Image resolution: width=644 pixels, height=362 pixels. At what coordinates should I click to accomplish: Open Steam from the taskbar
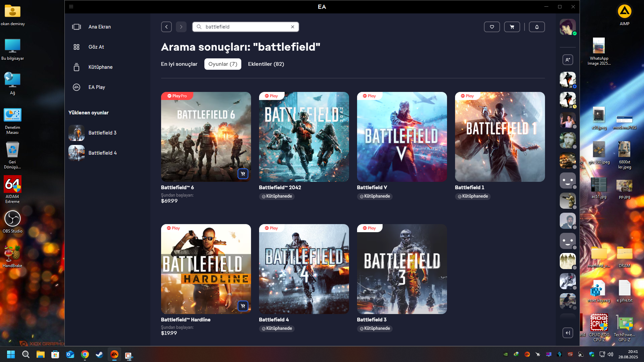100,354
